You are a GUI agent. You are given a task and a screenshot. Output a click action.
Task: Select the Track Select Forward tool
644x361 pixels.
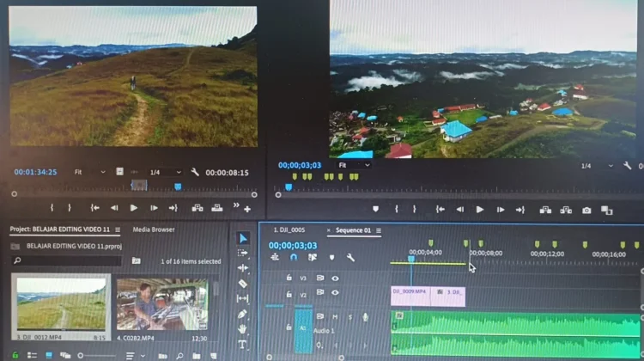point(243,253)
